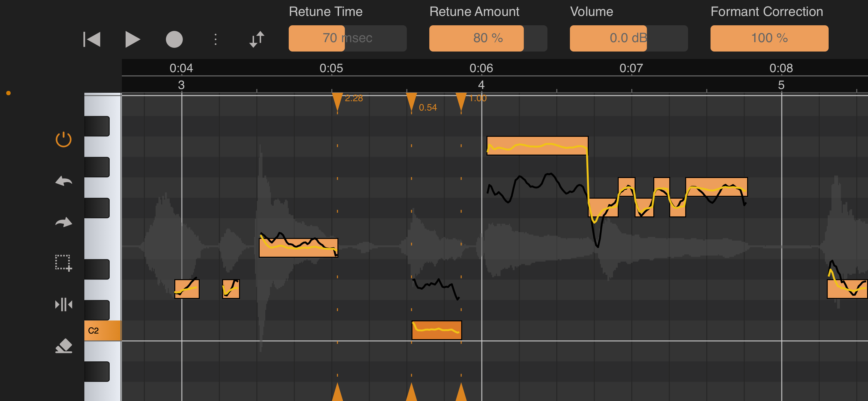Click the top marker labeled 1.00
Screen dimensions: 868x401
pyautogui.click(x=461, y=102)
